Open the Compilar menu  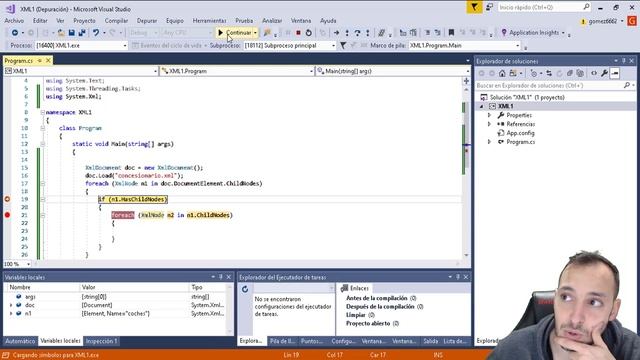point(116,20)
